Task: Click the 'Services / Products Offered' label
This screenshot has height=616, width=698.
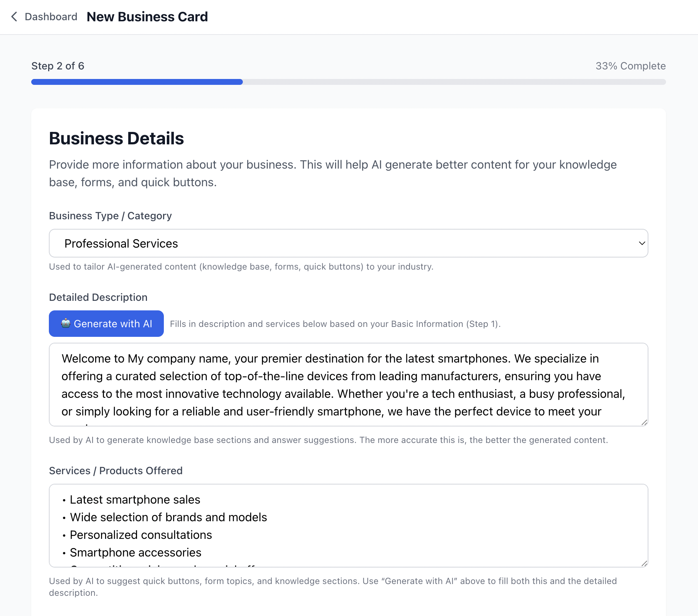Action: tap(116, 471)
